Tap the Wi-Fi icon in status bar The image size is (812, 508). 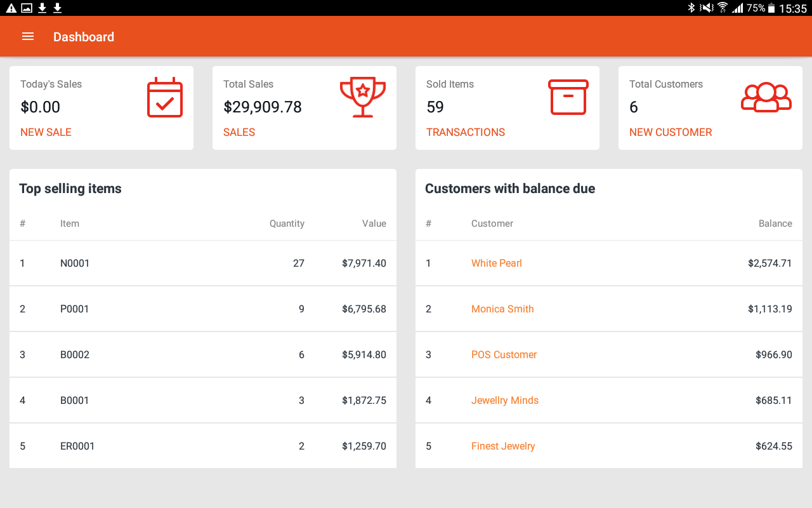click(x=722, y=8)
